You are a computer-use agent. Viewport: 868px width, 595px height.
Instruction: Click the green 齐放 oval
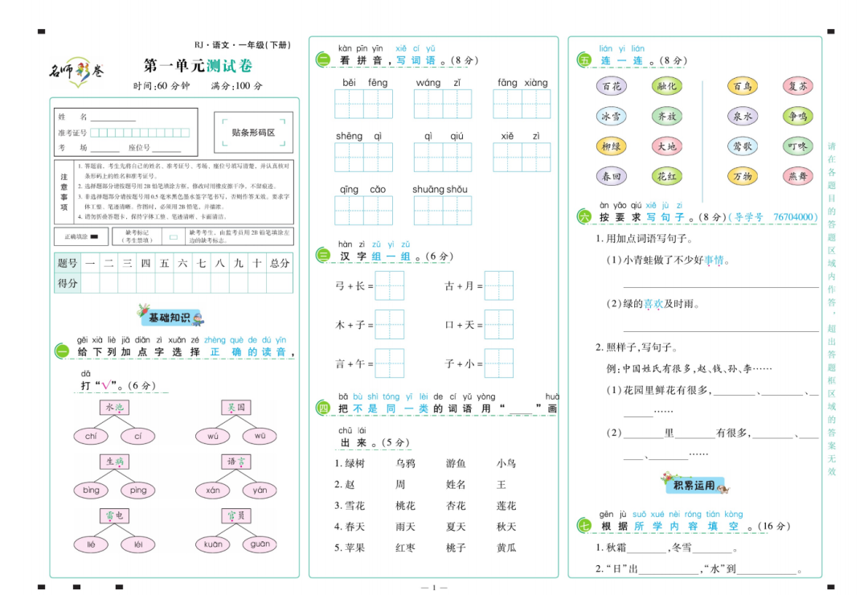[x=666, y=116]
